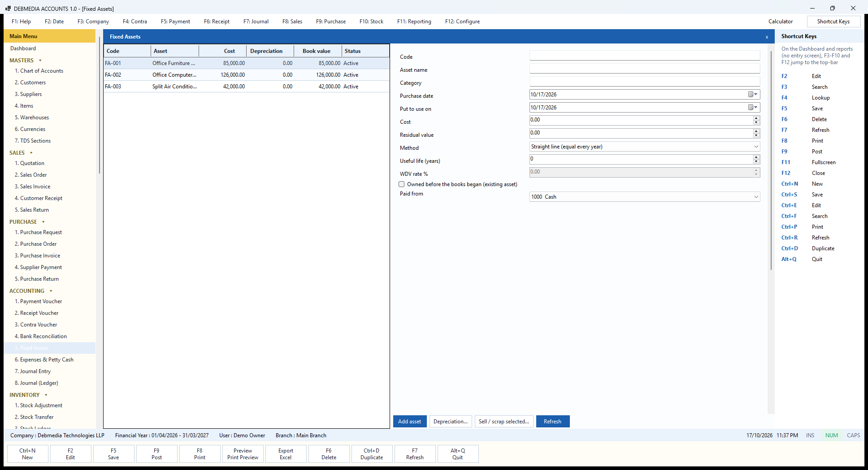Adjust the Cost spinner arrows
Viewport: 868px width, 470px height.
[756, 120]
